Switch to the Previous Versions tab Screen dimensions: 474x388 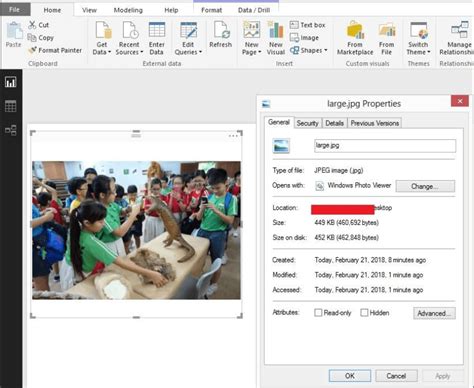pos(375,123)
